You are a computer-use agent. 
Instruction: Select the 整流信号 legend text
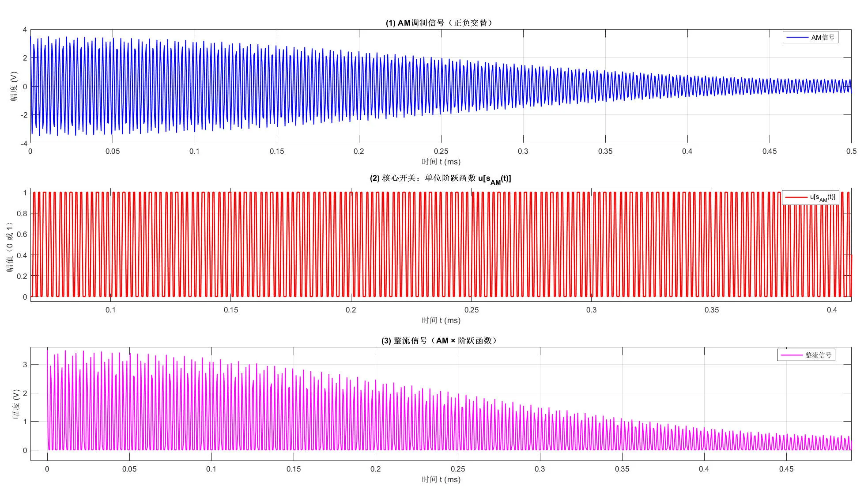point(819,355)
